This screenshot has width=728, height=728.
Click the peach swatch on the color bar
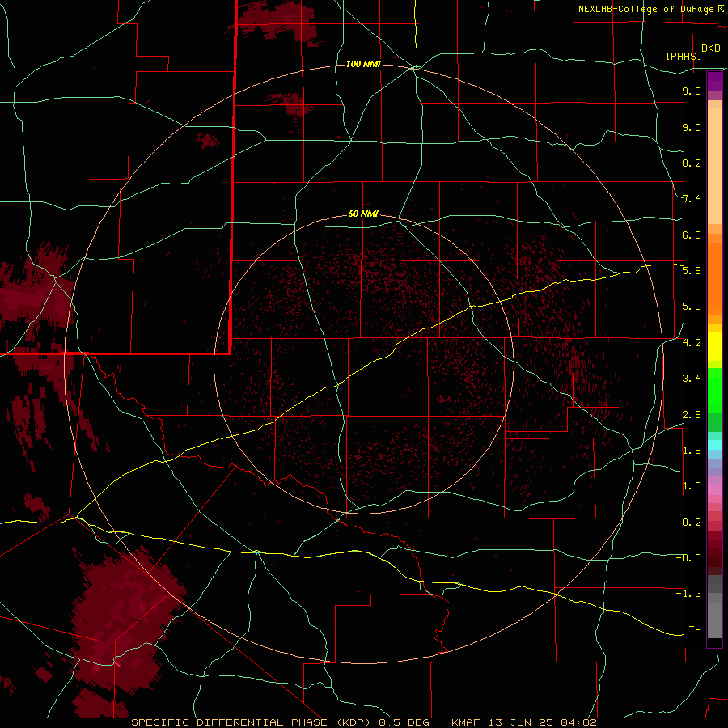[x=714, y=166]
